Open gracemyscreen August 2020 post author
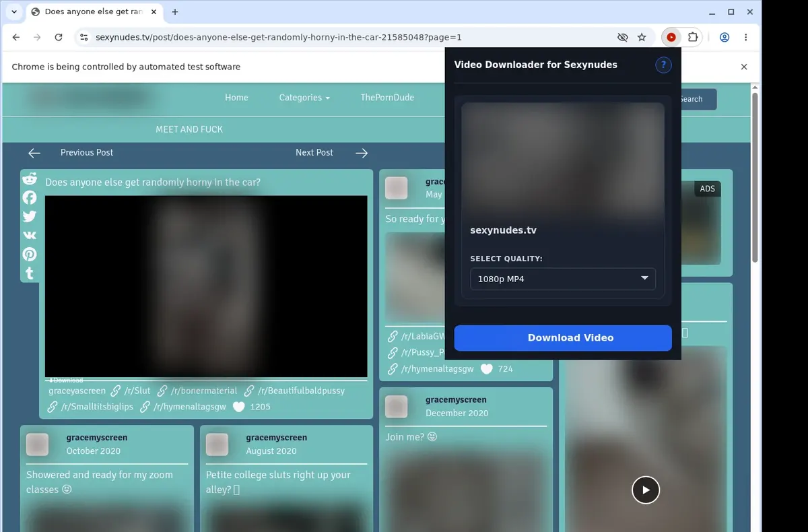 pyautogui.click(x=277, y=438)
